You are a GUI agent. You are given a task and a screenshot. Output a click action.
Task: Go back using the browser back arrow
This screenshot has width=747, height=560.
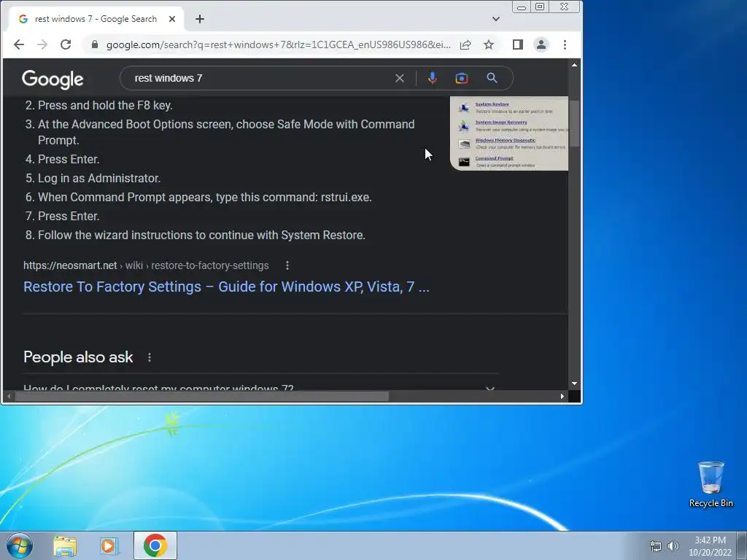pyautogui.click(x=18, y=44)
